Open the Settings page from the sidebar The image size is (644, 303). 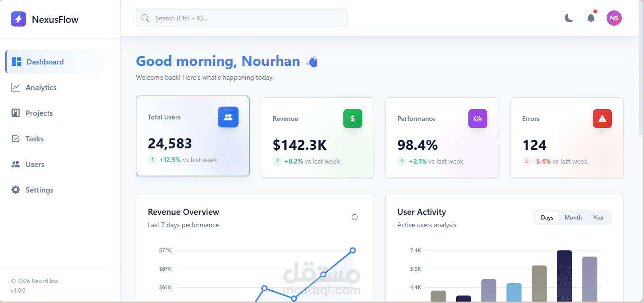(60, 190)
